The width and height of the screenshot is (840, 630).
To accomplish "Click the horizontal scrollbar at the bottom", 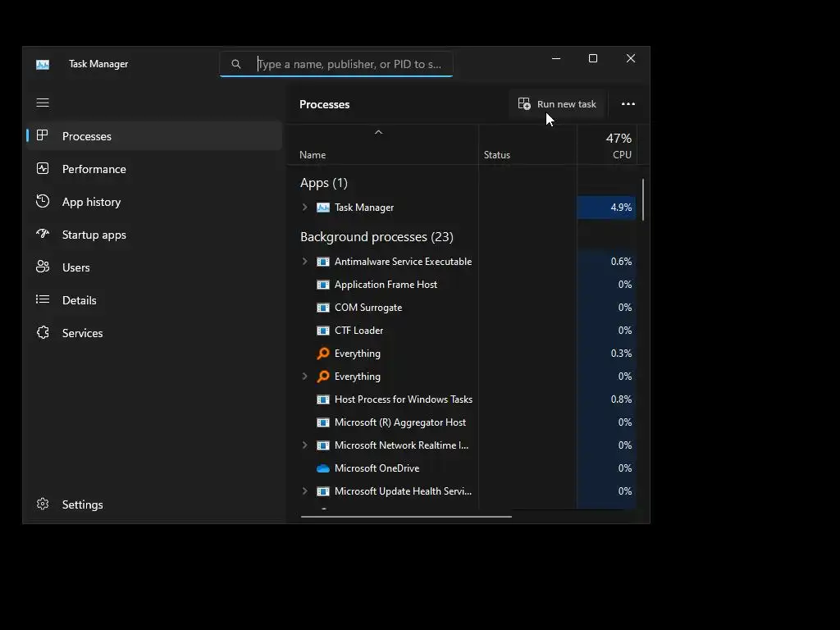I will tap(407, 517).
